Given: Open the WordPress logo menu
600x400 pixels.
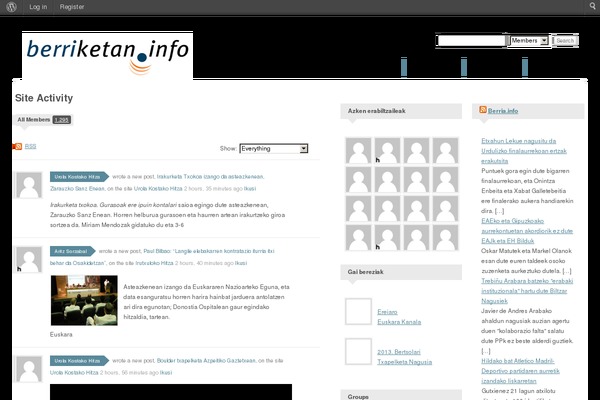Looking at the screenshot, I should point(11,7).
